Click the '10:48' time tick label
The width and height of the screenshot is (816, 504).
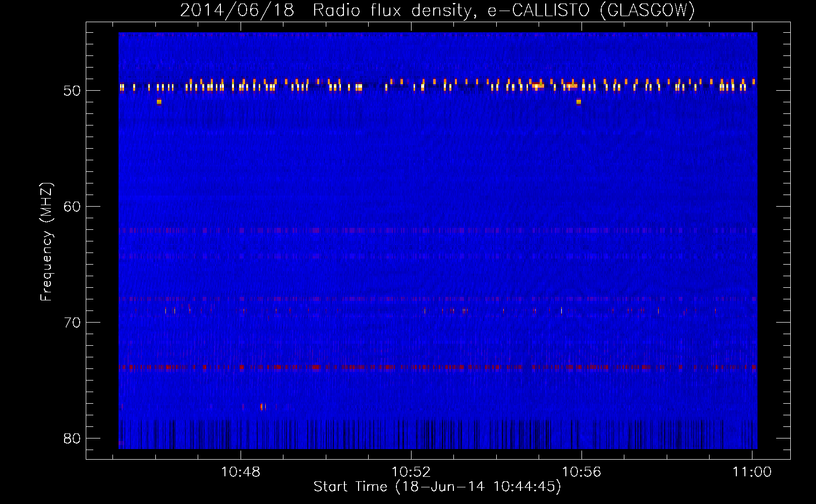241,472
